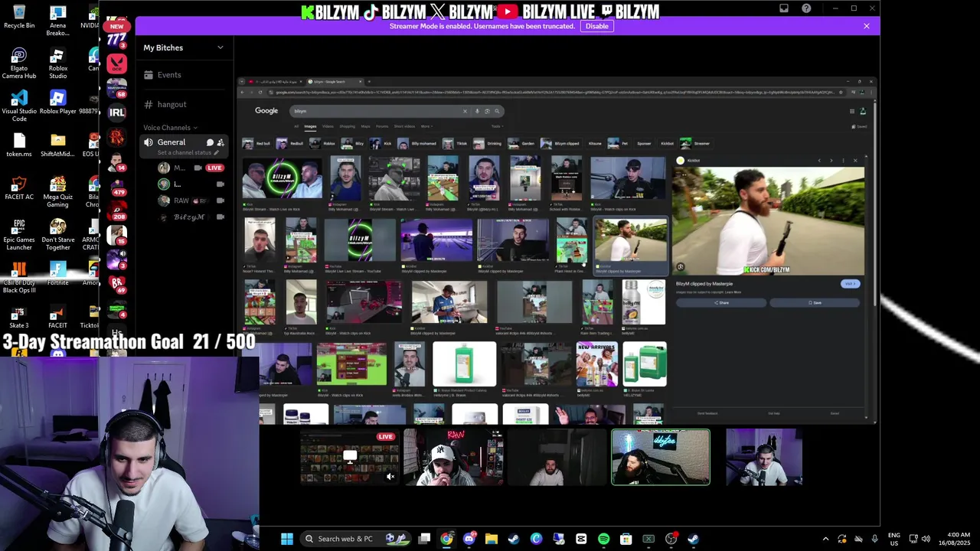Select RAW user in voice channel
This screenshot has width=980, height=551.
191,201
